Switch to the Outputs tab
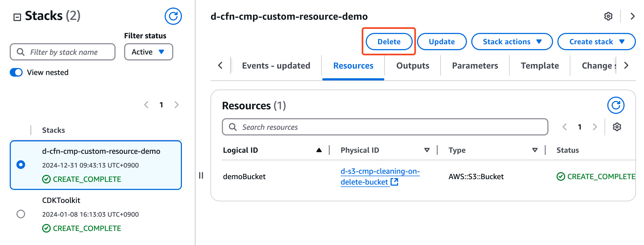The height and width of the screenshot is (245, 644). (x=412, y=66)
